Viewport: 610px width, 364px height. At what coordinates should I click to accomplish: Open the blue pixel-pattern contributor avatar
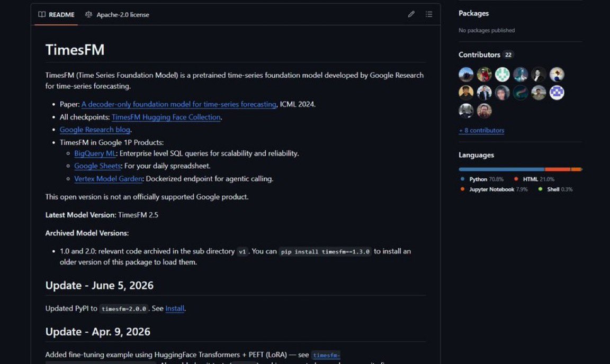557,93
